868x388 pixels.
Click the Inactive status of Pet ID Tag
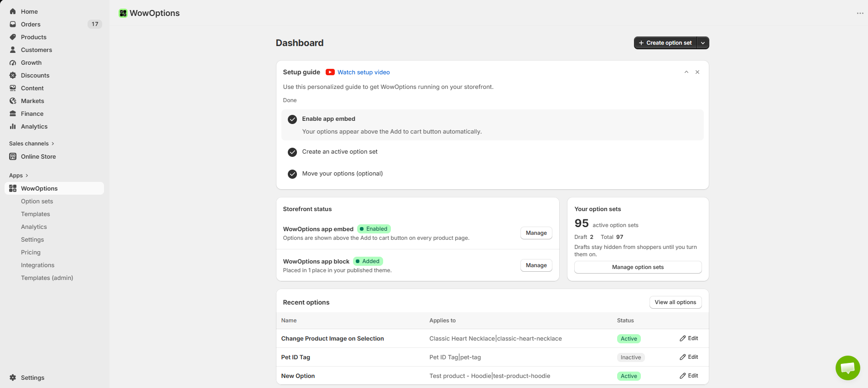click(630, 357)
